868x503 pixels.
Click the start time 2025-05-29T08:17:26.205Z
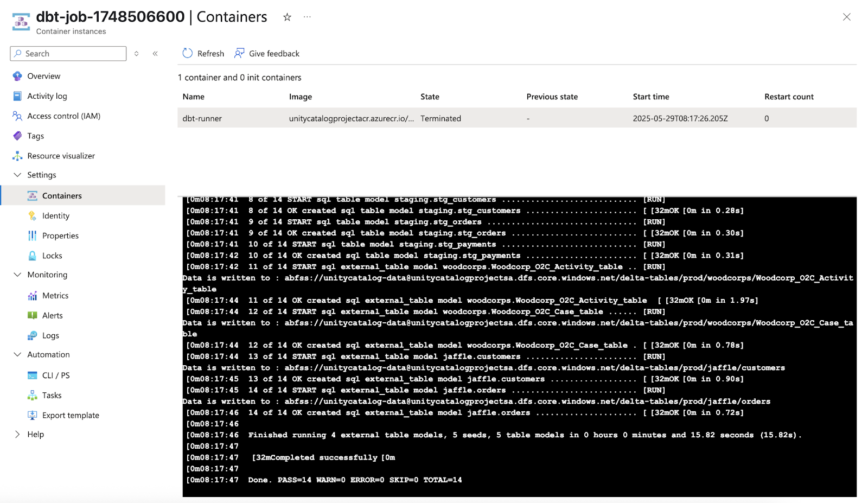click(680, 118)
